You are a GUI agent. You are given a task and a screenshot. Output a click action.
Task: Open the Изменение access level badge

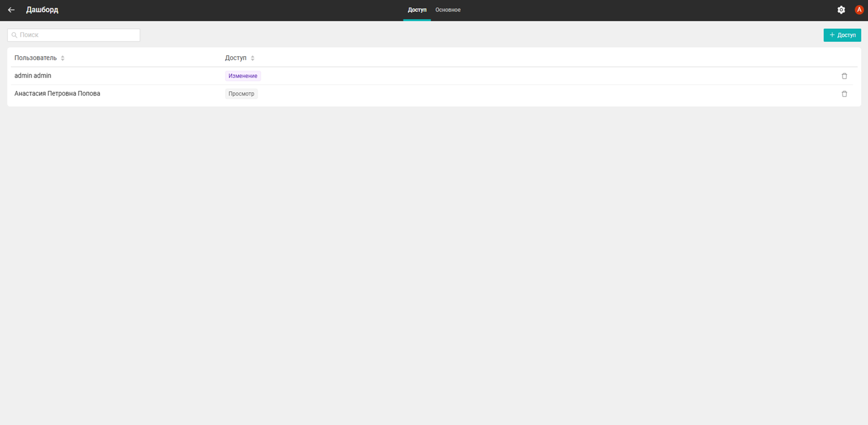point(243,76)
